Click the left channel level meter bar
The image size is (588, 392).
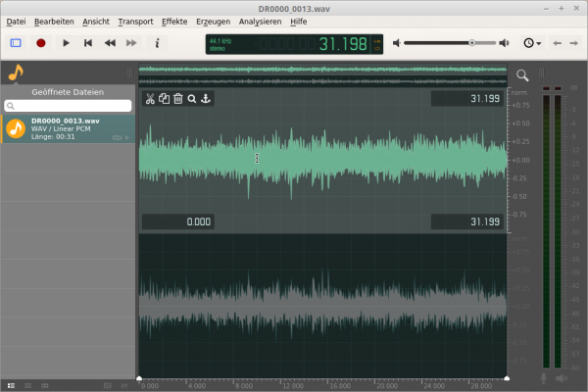(x=546, y=231)
